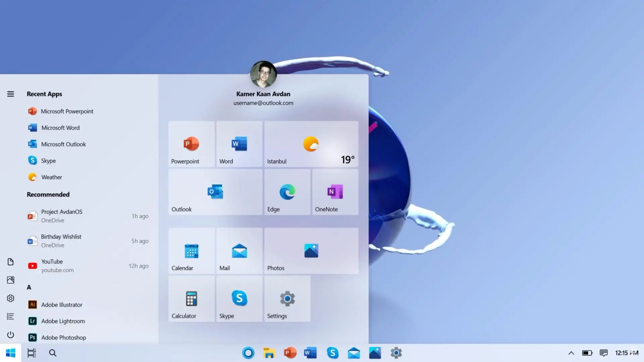Open the OneNote tile

coord(335,192)
